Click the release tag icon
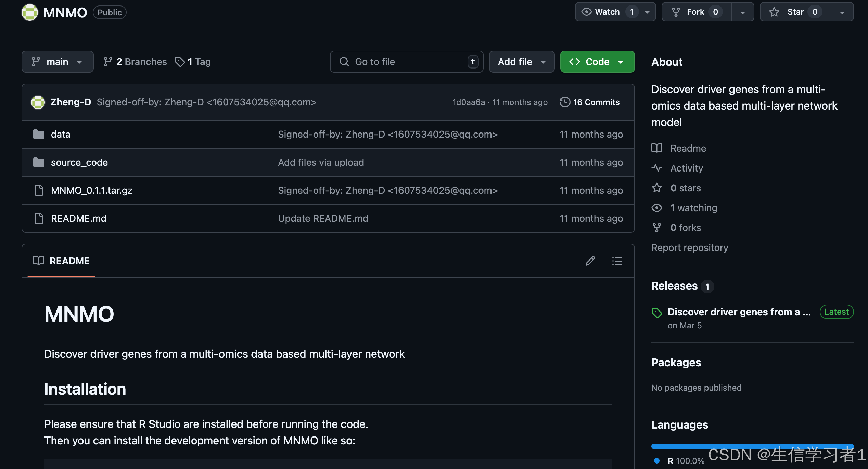 click(x=657, y=313)
